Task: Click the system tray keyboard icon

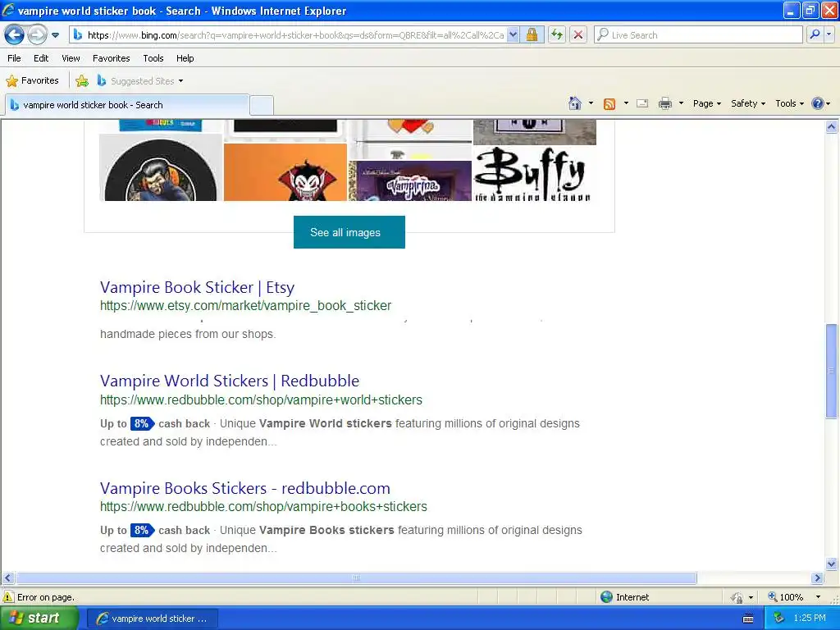Action: [x=748, y=619]
